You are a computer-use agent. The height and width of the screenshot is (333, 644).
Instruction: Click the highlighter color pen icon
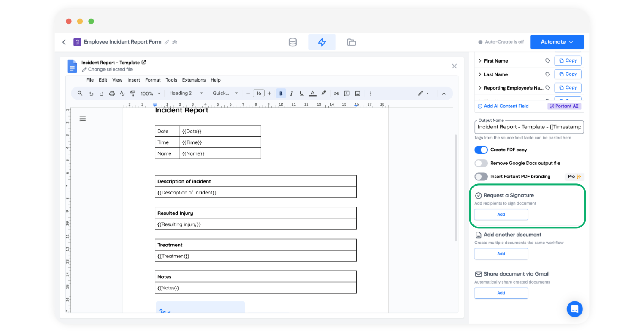[324, 93]
